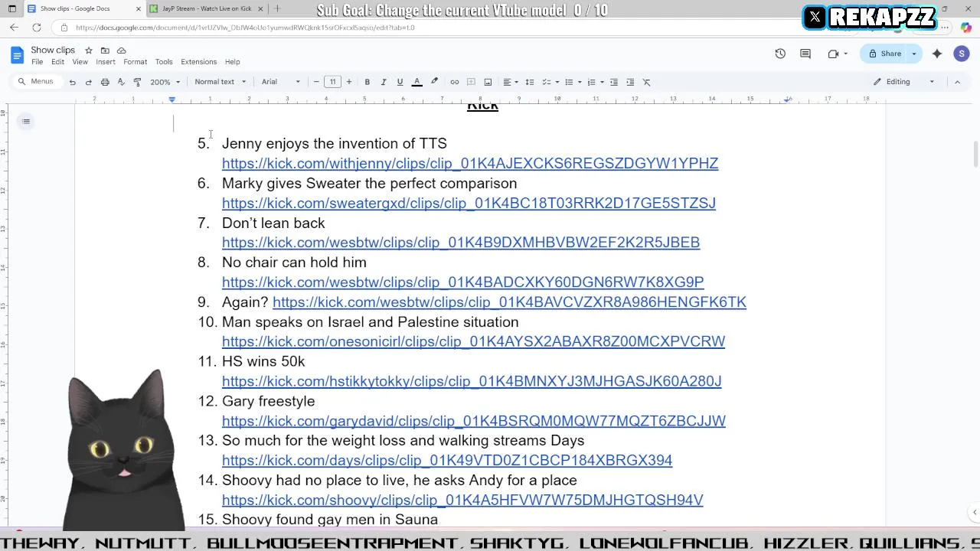The height and width of the screenshot is (551, 980).
Task: Open the View menu
Action: coord(80,62)
